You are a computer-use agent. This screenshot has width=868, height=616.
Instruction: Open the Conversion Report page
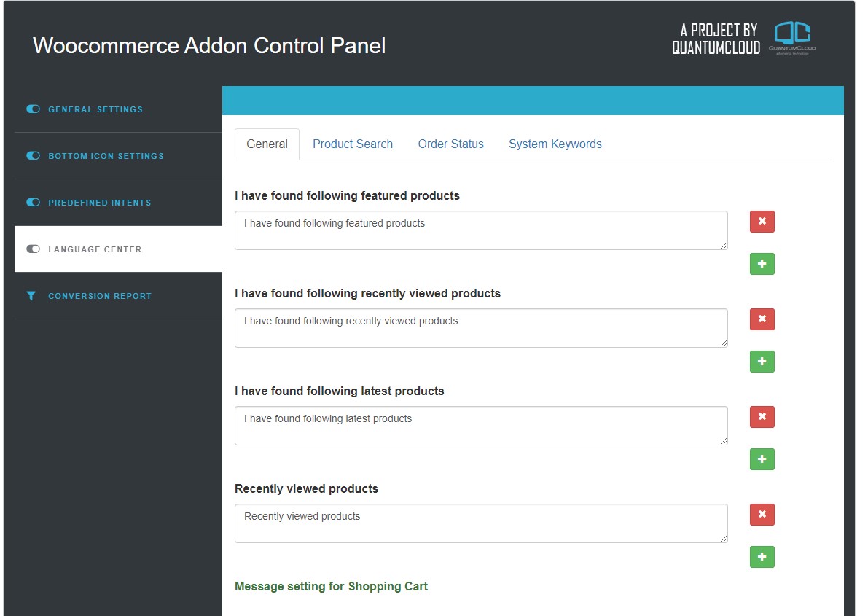click(x=118, y=296)
